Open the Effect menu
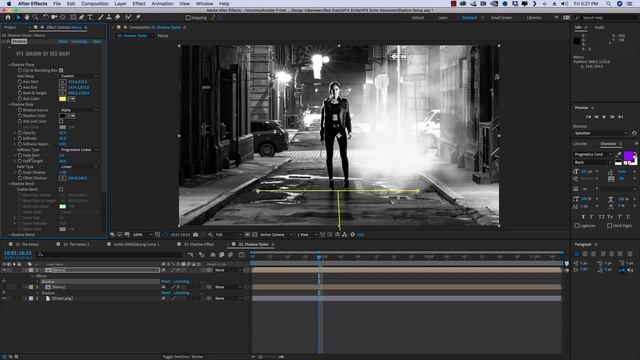The width and height of the screenshot is (640, 360). [x=139, y=4]
